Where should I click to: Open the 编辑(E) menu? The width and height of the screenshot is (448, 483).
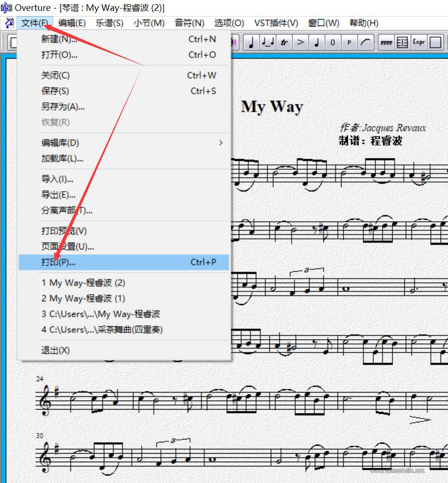(72, 23)
